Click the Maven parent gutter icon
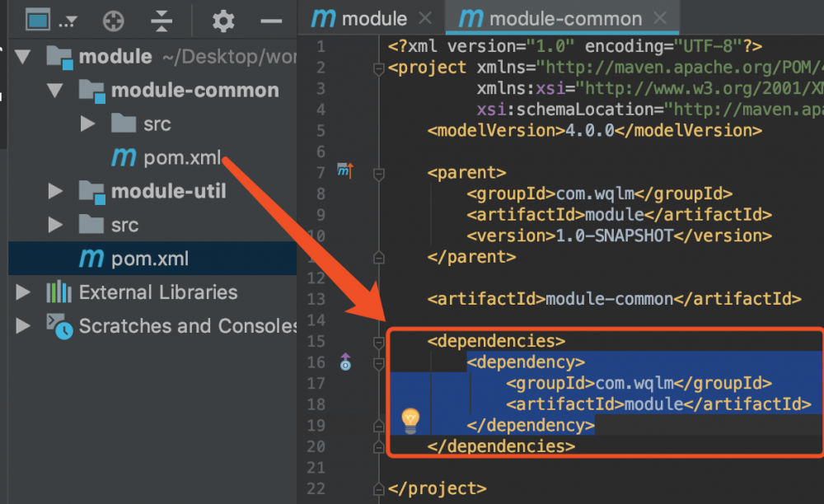Image resolution: width=824 pixels, height=504 pixels. (x=345, y=171)
